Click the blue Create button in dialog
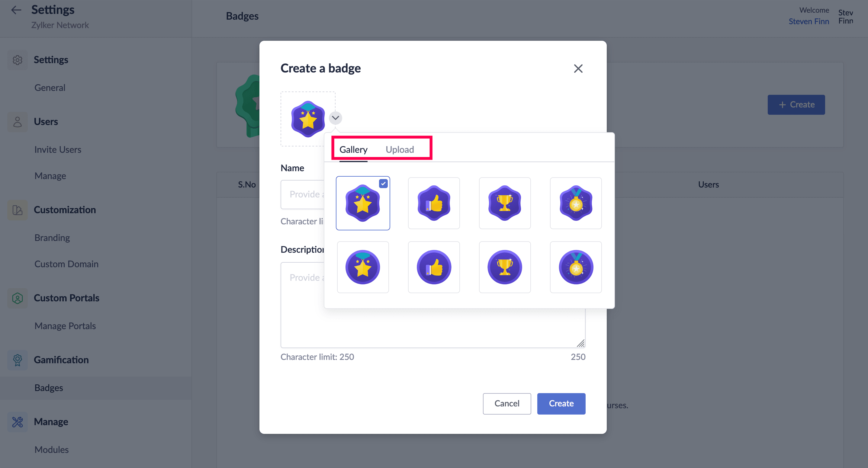868x468 pixels. (561, 403)
